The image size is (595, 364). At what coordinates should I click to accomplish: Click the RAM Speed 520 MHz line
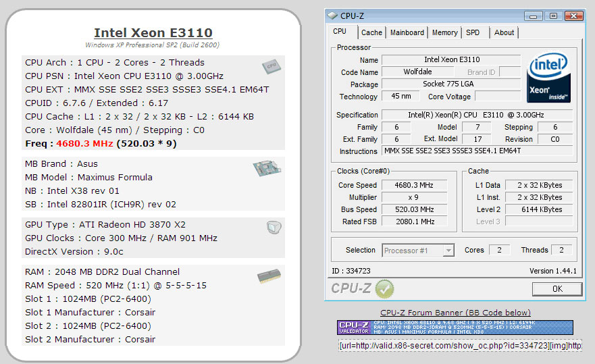click(x=115, y=286)
